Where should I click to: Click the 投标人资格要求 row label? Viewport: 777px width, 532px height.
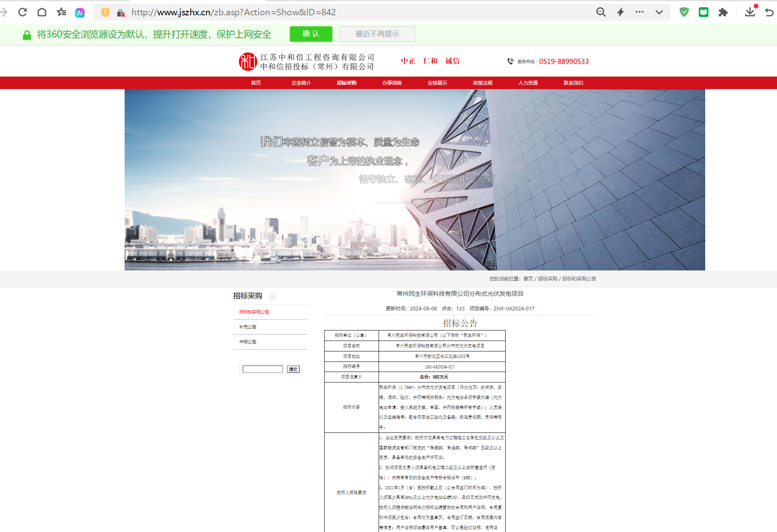click(x=351, y=493)
